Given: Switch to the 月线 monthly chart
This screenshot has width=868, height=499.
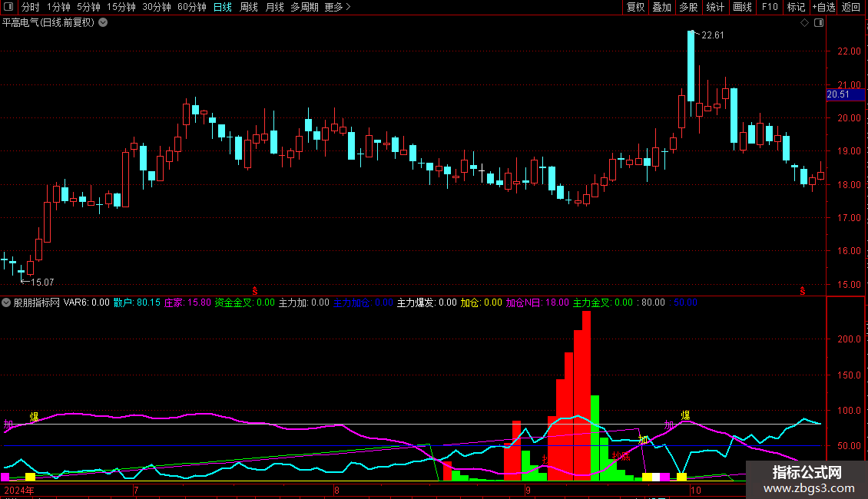Looking at the screenshot, I should pos(274,7).
